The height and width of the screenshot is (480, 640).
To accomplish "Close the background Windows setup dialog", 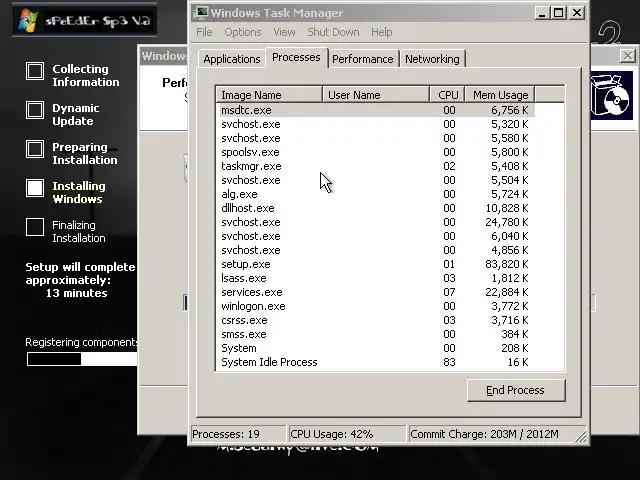I will coord(628,56).
